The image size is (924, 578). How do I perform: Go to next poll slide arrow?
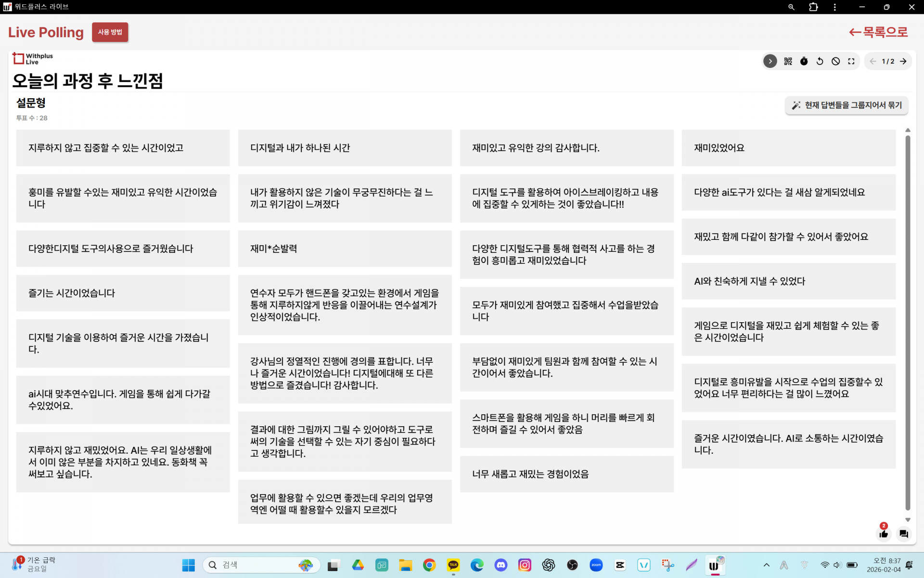pos(903,61)
